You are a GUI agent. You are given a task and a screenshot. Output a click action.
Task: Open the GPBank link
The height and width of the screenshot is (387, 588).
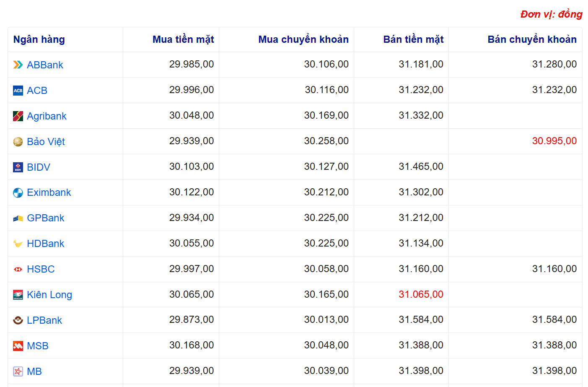(x=45, y=218)
